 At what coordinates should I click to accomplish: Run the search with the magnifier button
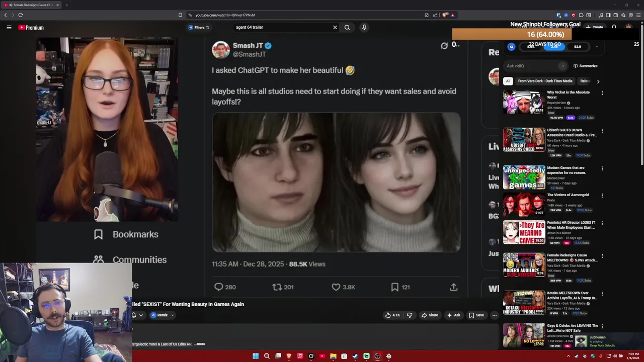click(x=347, y=27)
